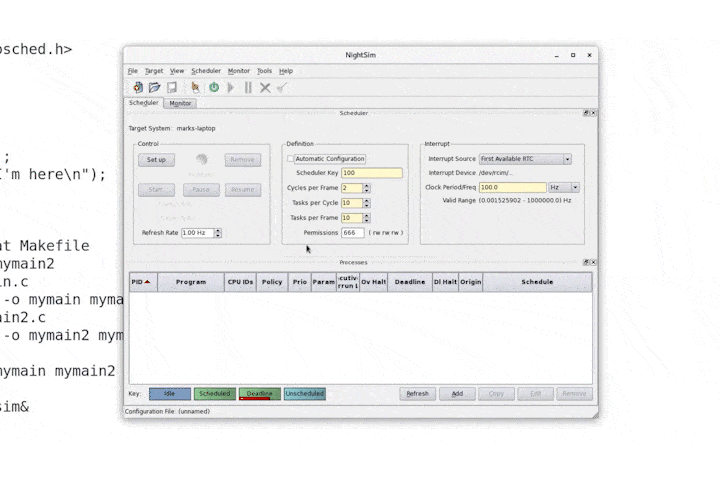Sort processes by the PID column header
Image resolution: width=720 pixels, height=480 pixels.
click(142, 282)
